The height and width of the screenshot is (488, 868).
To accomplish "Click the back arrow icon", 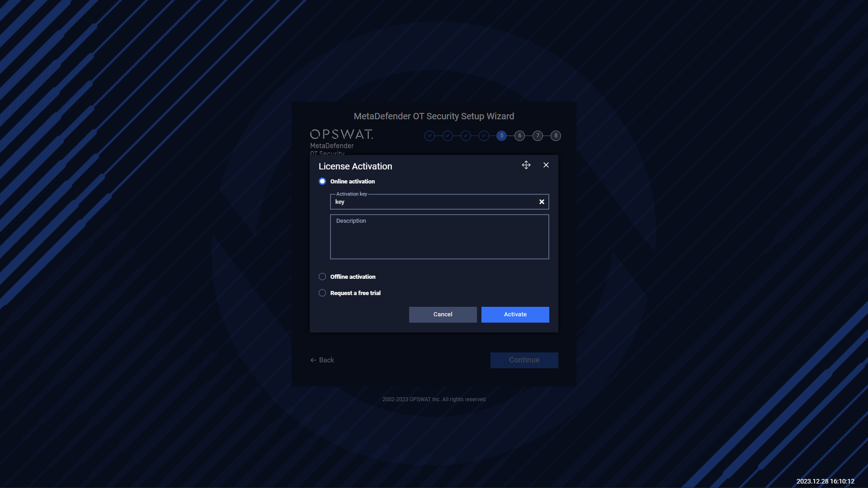I will pyautogui.click(x=313, y=360).
